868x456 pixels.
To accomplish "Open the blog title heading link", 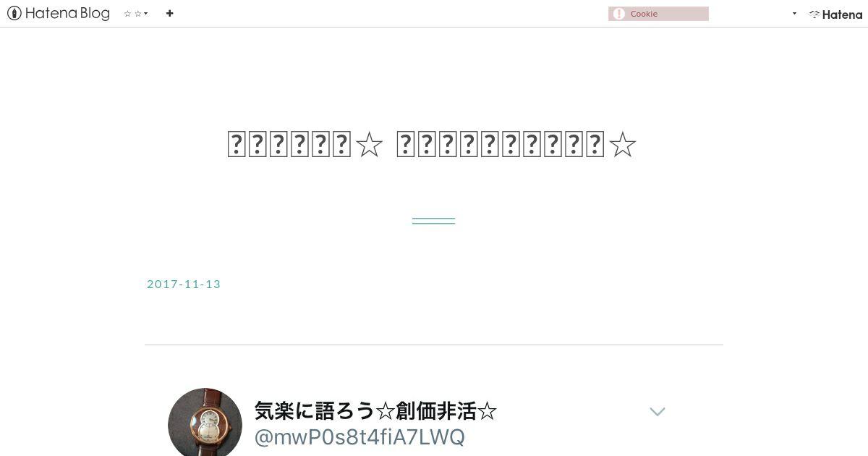I will (x=432, y=145).
